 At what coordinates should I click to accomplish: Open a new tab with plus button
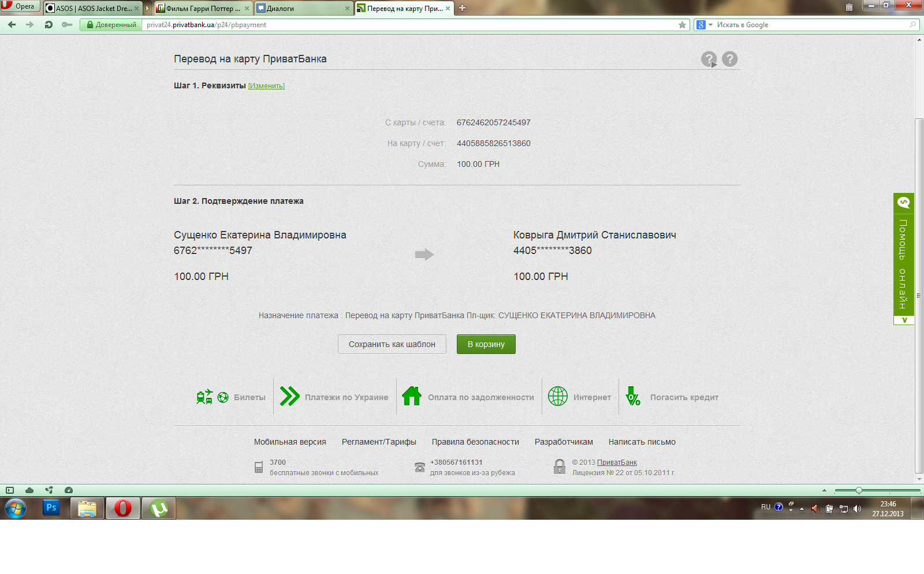click(x=462, y=8)
